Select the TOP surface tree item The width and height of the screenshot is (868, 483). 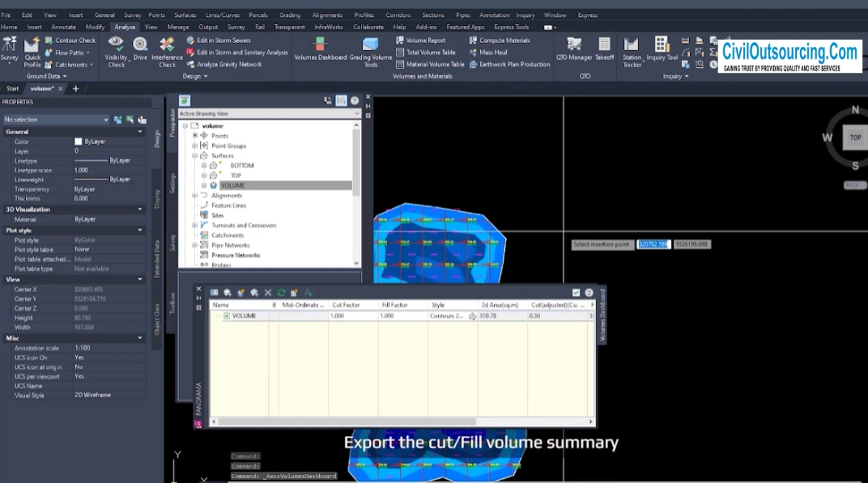coord(236,176)
